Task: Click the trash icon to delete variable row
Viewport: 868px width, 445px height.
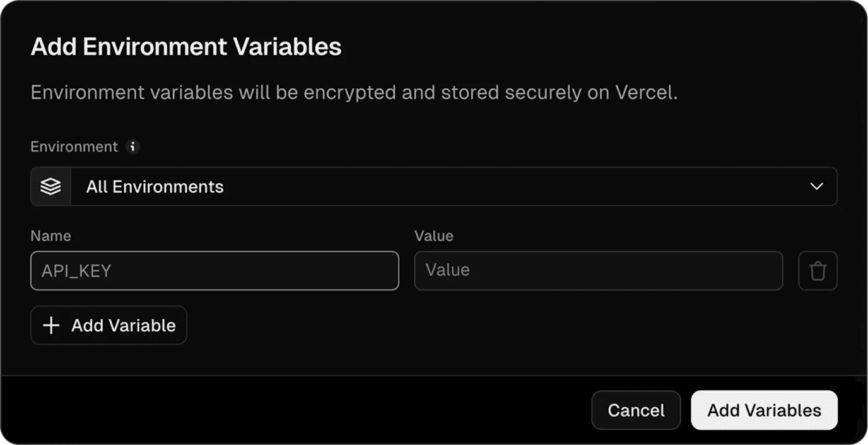Action: 818,270
